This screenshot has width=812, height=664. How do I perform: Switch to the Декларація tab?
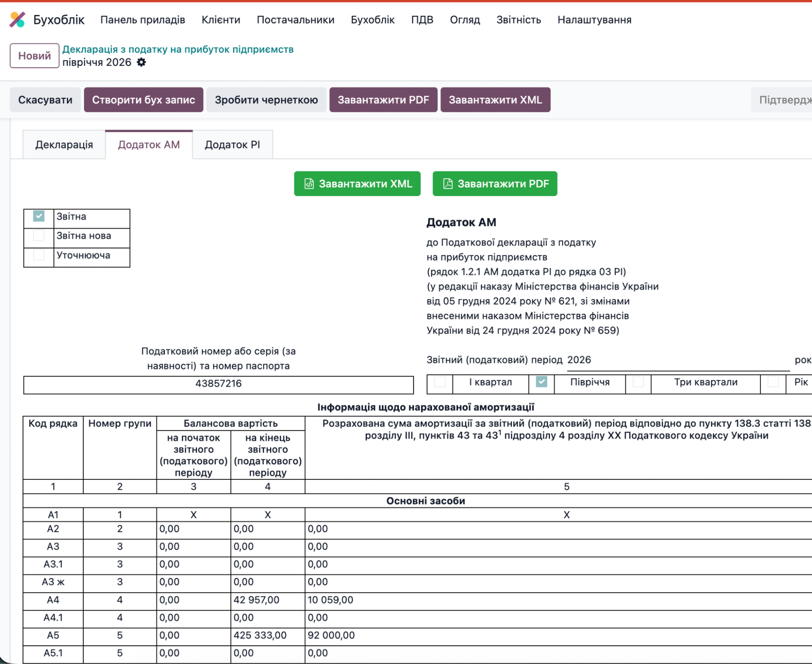coord(64,145)
